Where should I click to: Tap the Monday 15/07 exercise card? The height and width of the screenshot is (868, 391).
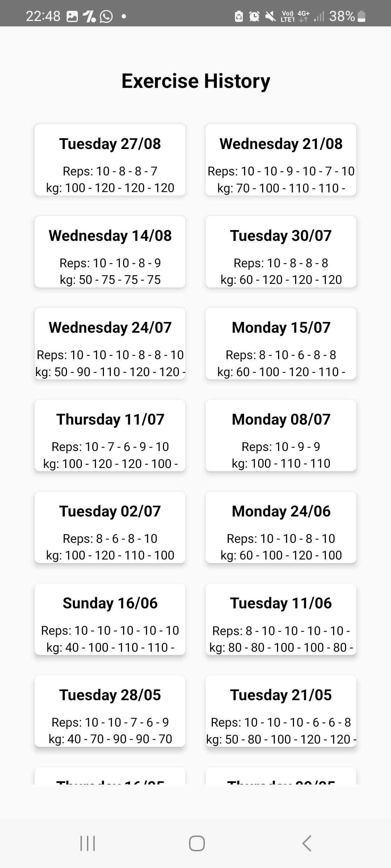click(x=281, y=344)
